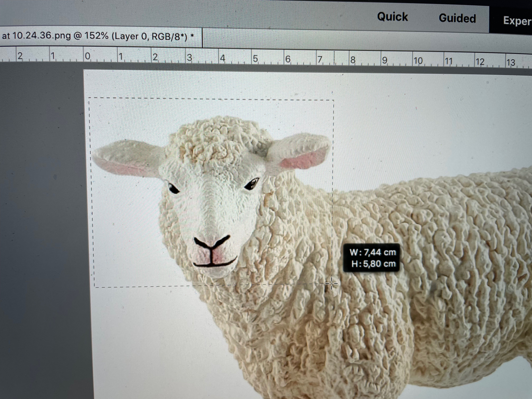Switch to the Guided mode tab

(457, 18)
